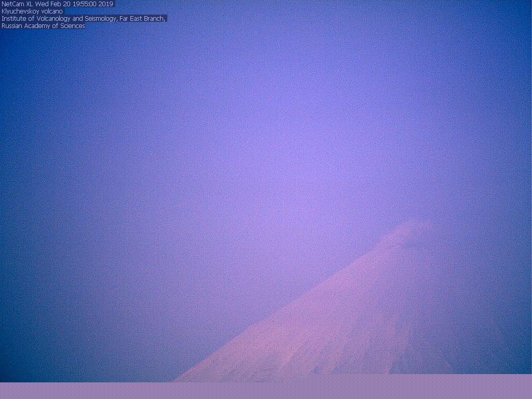Screen dimensions: 532x399
Task: Click the 'Institute of Volcanology and Seismology' line
Action: click(84, 18)
